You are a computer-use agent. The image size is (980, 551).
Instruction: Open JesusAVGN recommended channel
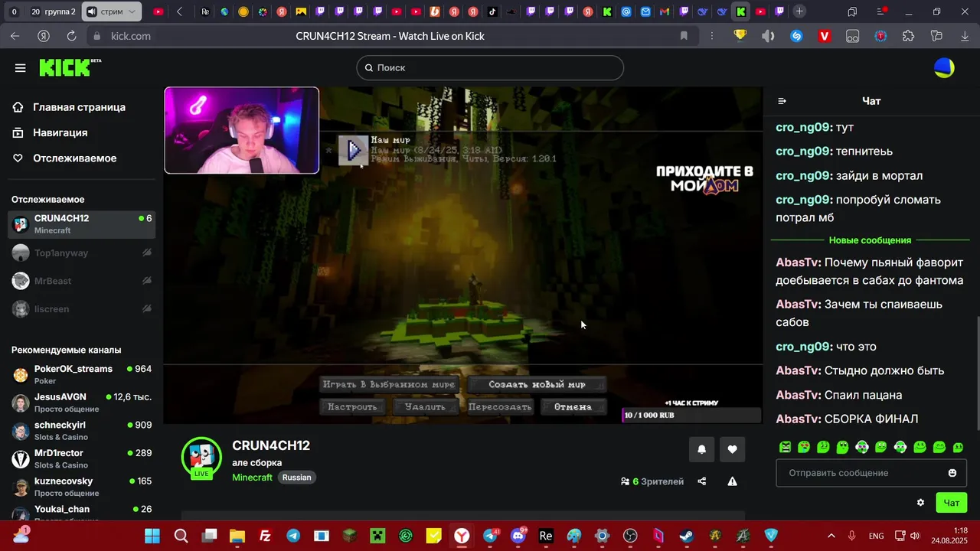pos(81,403)
